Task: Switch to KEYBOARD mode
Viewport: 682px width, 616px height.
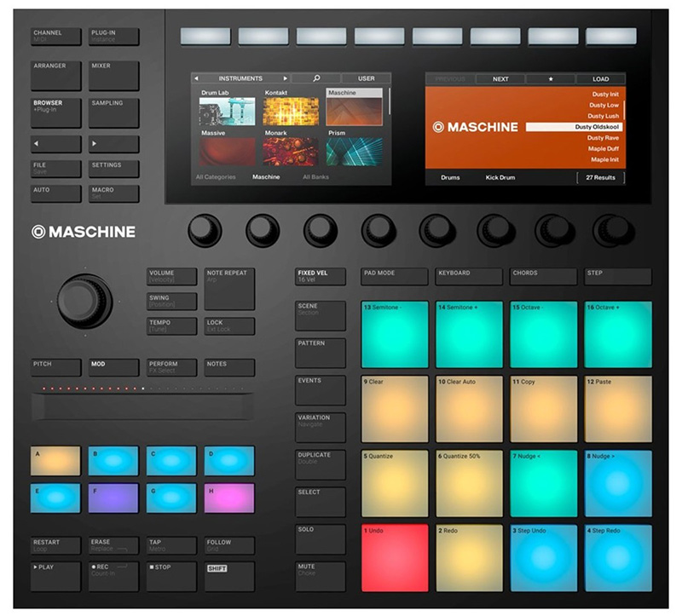Action: pyautogui.click(x=469, y=277)
